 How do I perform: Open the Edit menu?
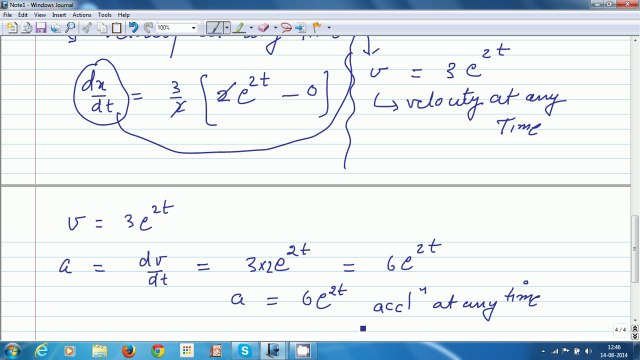pos(23,15)
